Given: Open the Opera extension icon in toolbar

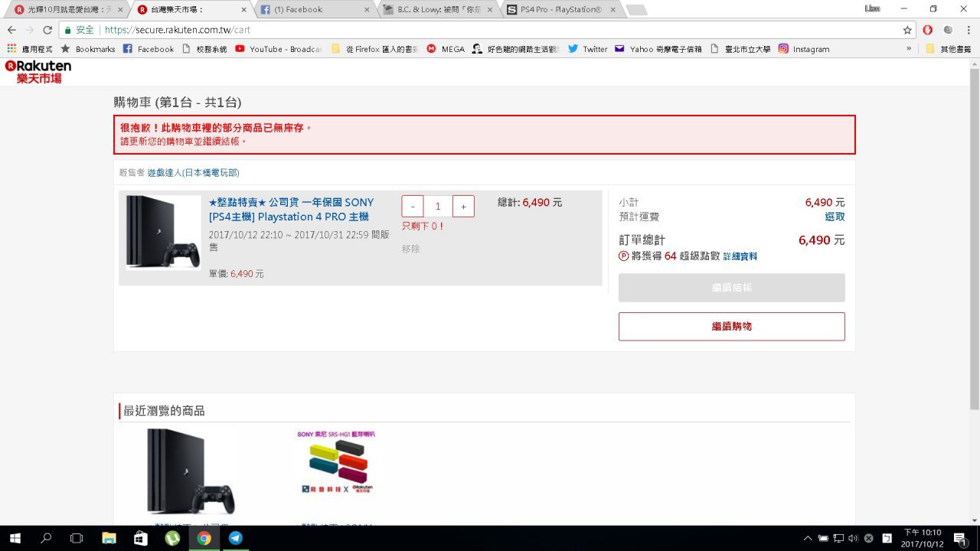Looking at the screenshot, I should 927,30.
